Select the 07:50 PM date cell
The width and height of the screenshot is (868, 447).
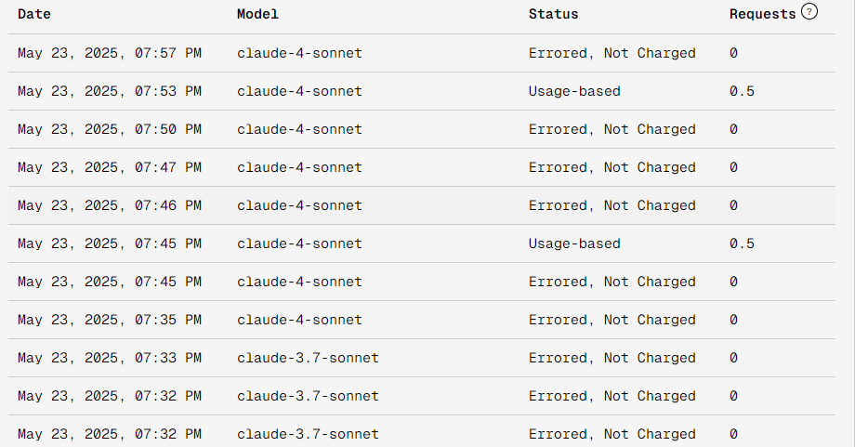point(109,129)
